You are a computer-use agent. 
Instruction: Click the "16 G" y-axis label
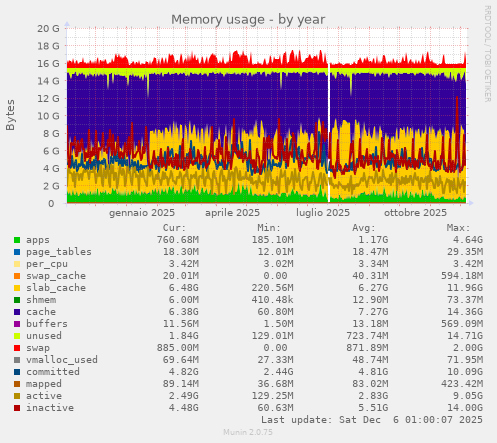click(x=48, y=64)
